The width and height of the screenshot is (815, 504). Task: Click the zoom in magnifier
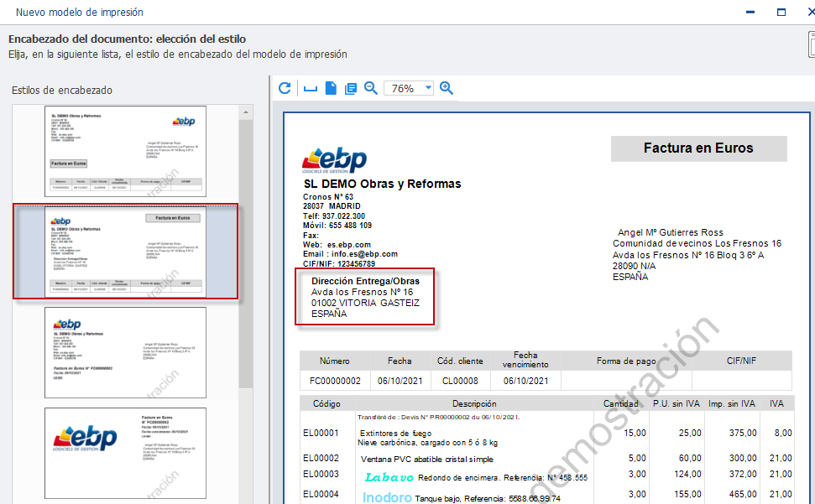click(x=446, y=88)
